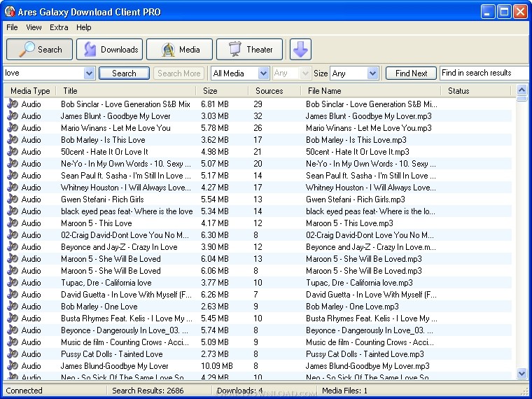Click audio icon for Pussy Cat Dolls Tainted Love
The image size is (532, 399).
[13, 353]
